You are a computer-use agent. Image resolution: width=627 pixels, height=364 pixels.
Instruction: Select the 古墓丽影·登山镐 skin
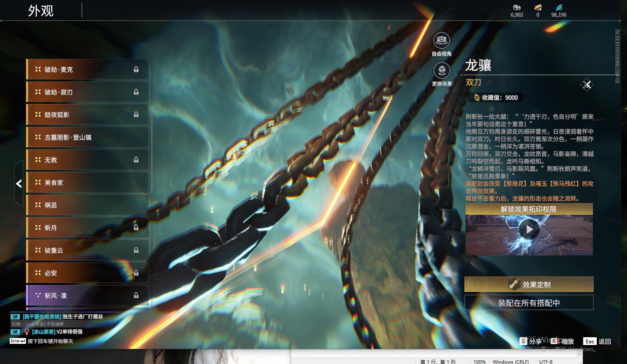(87, 137)
